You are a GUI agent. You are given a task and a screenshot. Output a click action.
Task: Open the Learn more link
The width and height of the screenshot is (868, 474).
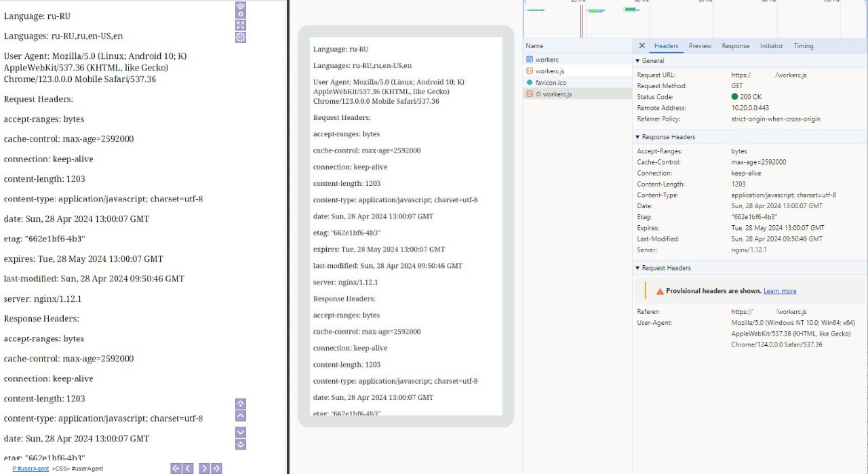click(779, 291)
